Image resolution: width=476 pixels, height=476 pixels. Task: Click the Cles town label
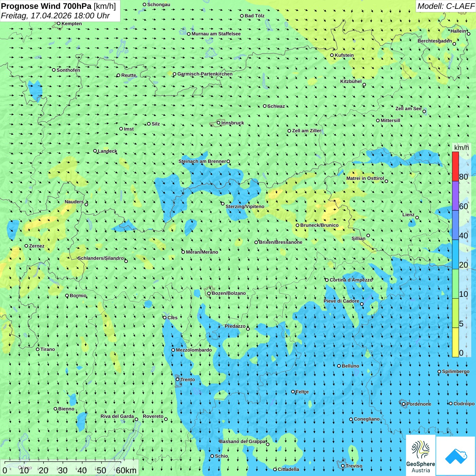click(172, 318)
